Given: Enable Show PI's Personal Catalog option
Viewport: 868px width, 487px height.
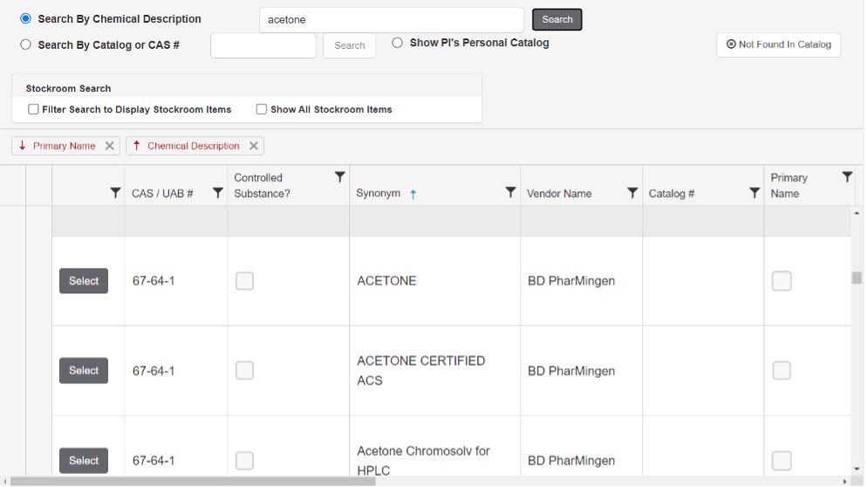Looking at the screenshot, I should pyautogui.click(x=398, y=43).
